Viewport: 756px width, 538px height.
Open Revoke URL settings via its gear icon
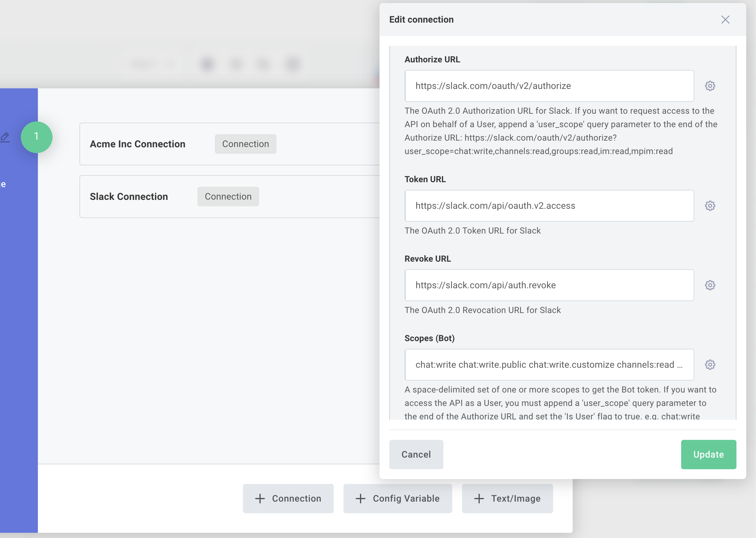pyautogui.click(x=710, y=285)
